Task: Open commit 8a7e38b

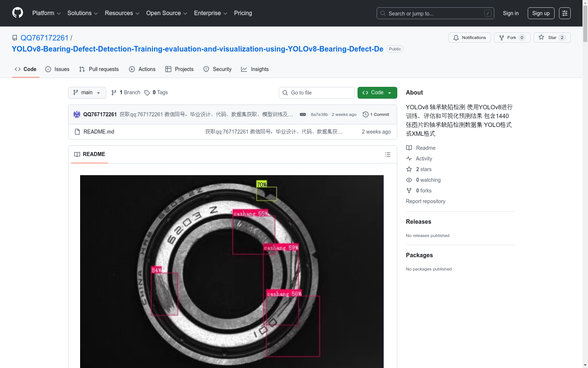Action: click(x=319, y=114)
